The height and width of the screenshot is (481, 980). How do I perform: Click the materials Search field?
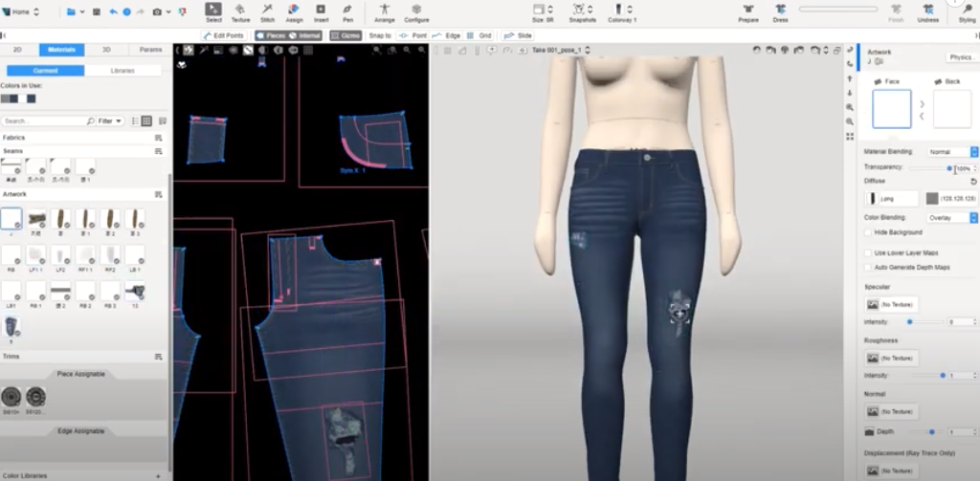point(45,121)
